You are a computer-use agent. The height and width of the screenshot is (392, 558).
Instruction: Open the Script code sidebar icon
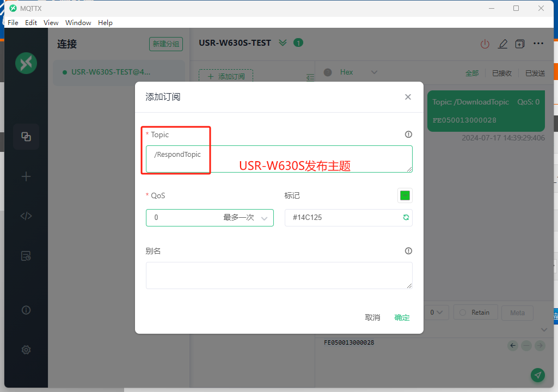coord(26,216)
